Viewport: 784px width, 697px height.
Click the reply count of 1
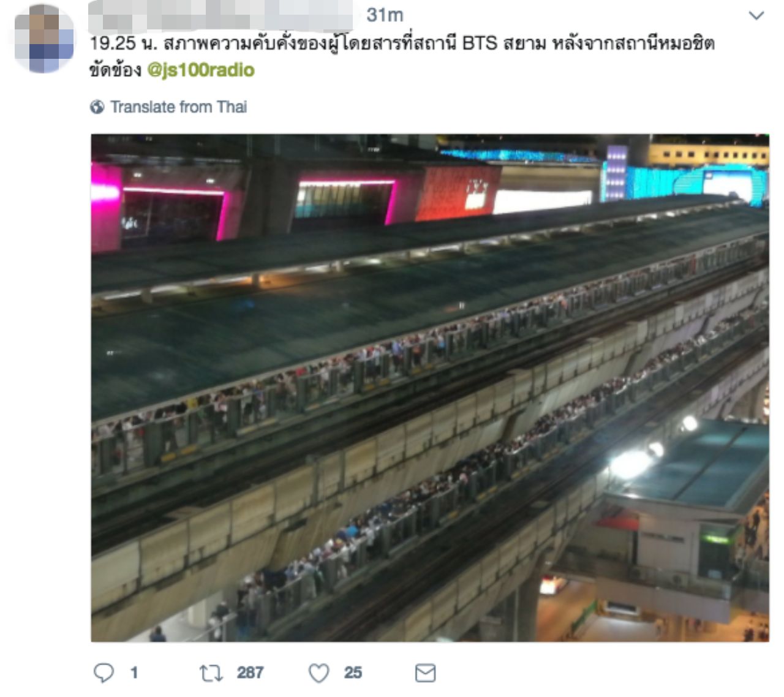(134, 673)
